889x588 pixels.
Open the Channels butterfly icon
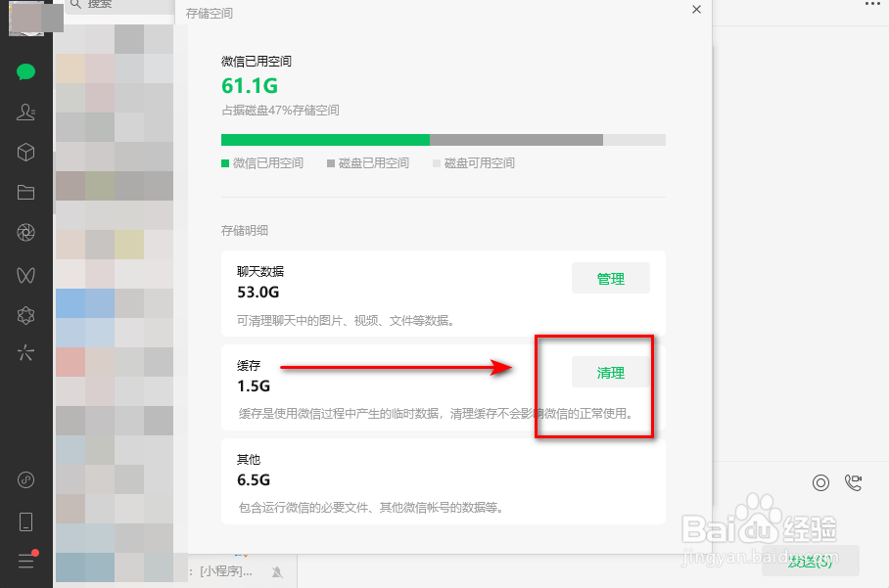click(26, 275)
